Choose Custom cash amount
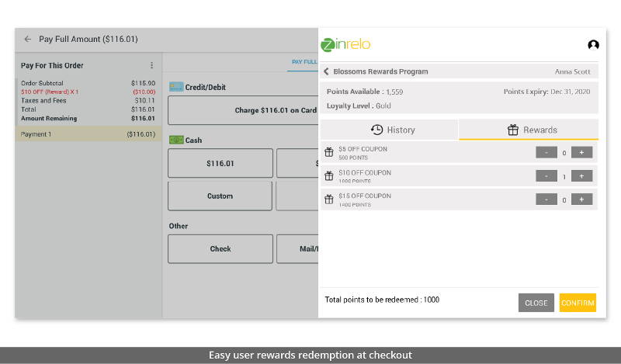621x364 pixels. (220, 196)
